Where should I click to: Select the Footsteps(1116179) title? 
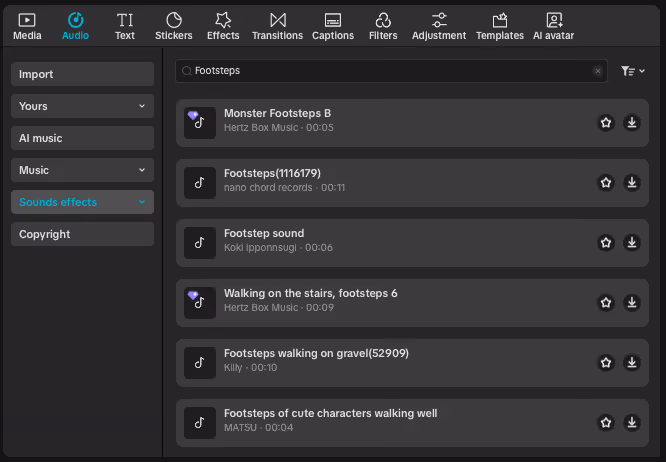[272, 173]
